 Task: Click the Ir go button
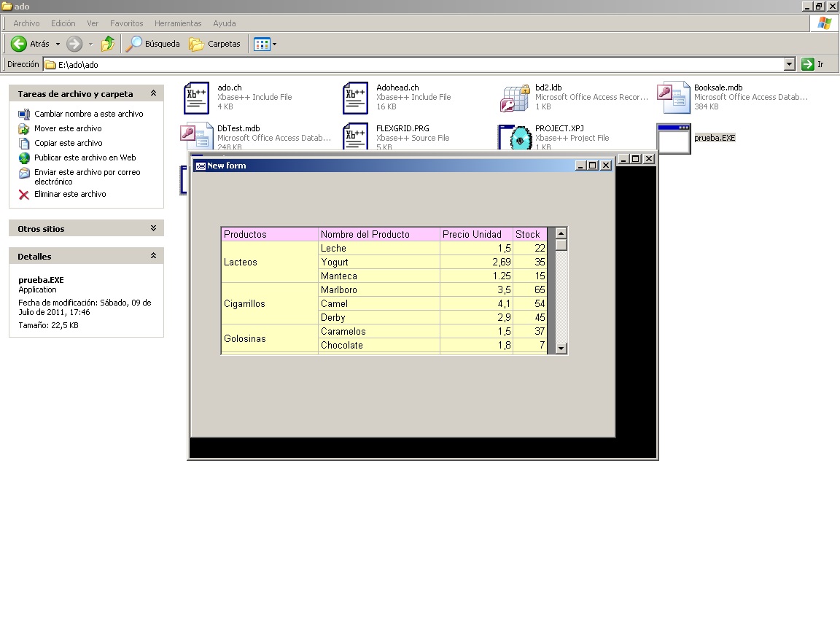(813, 64)
